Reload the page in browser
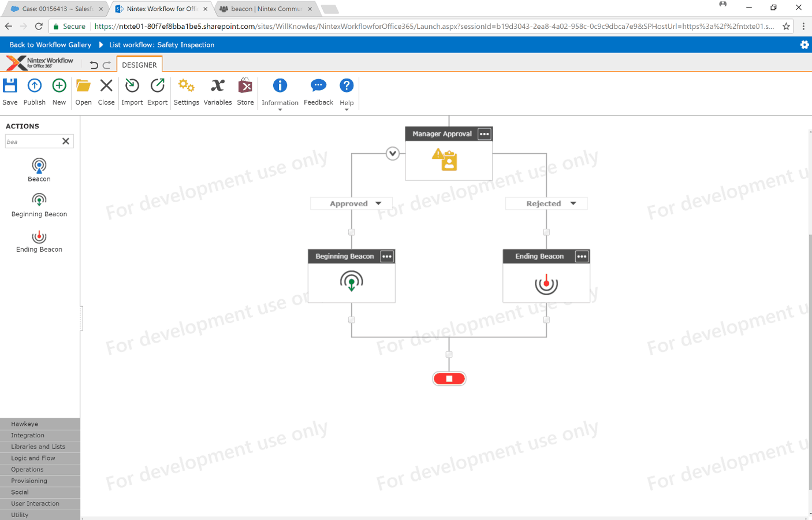The height and width of the screenshot is (520, 812). coord(39,26)
